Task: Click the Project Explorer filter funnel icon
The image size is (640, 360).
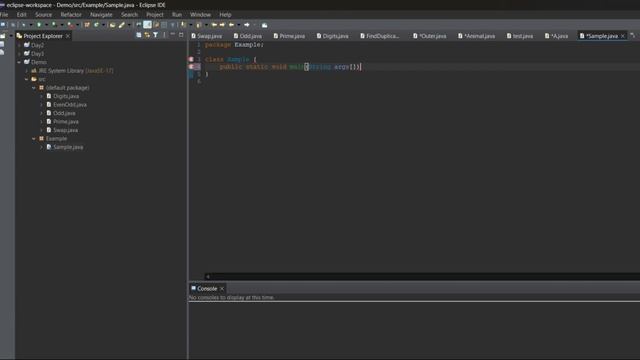Action: coord(156,35)
